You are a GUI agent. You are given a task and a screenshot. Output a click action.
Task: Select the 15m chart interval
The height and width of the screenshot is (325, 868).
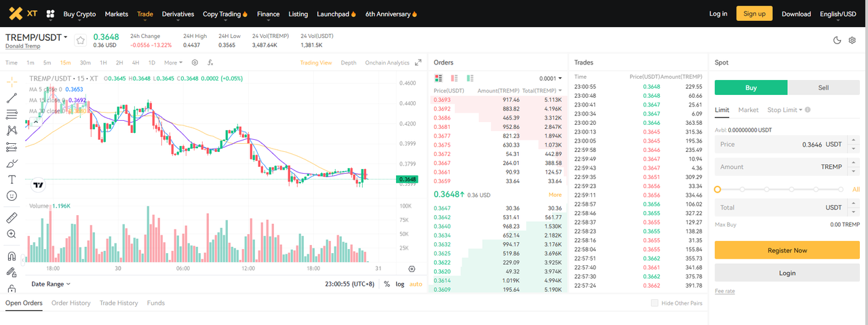(x=65, y=62)
